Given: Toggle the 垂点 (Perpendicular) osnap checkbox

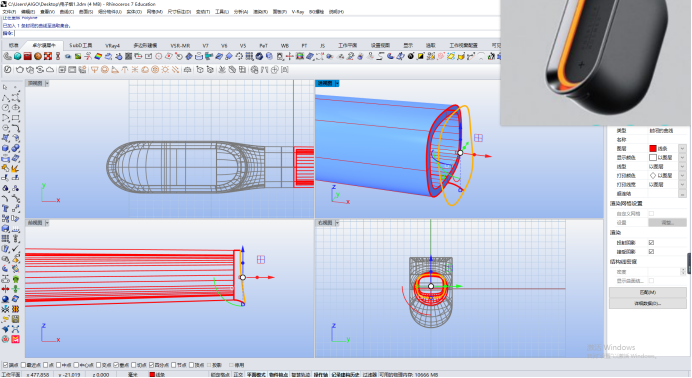Looking at the screenshot, I should point(116,365).
